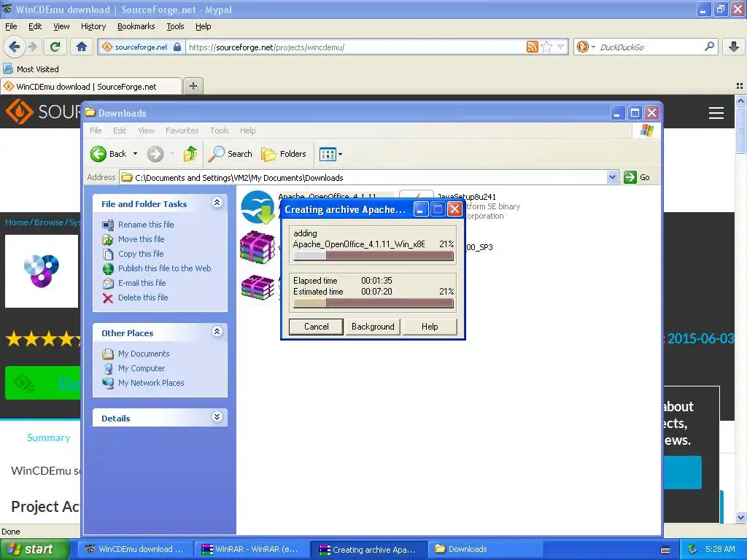This screenshot has width=747, height=560.
Task: Go up one folder level
Action: click(x=190, y=154)
